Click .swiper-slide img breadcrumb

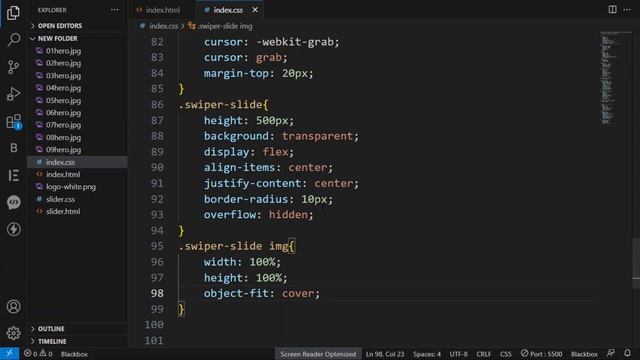(x=225, y=26)
